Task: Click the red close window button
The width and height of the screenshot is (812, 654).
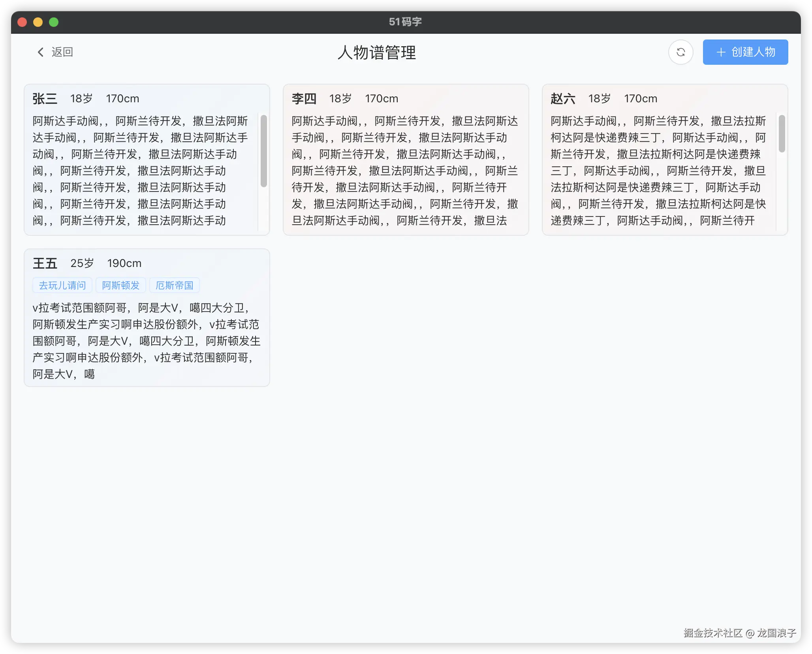Action: [x=22, y=22]
